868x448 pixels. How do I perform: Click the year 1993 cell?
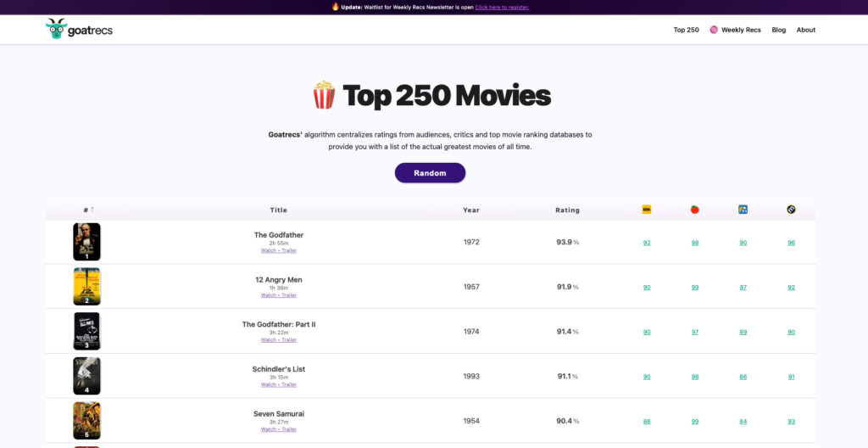point(471,377)
